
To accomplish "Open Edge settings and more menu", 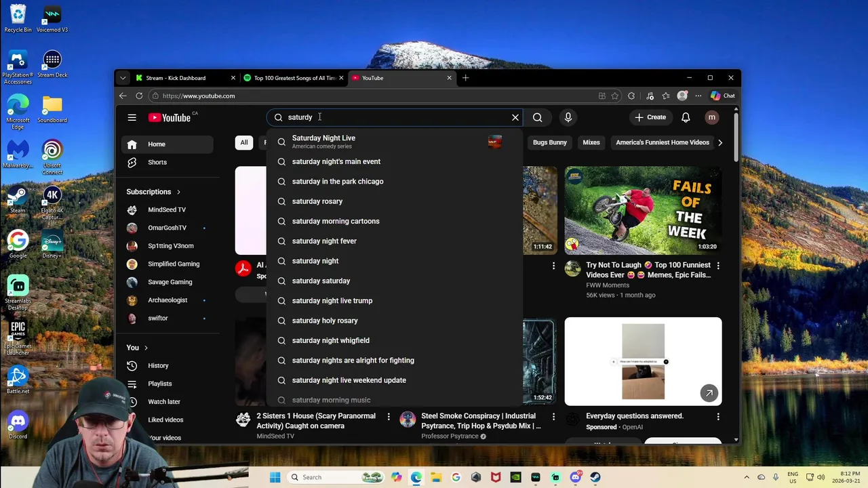I will coord(698,96).
